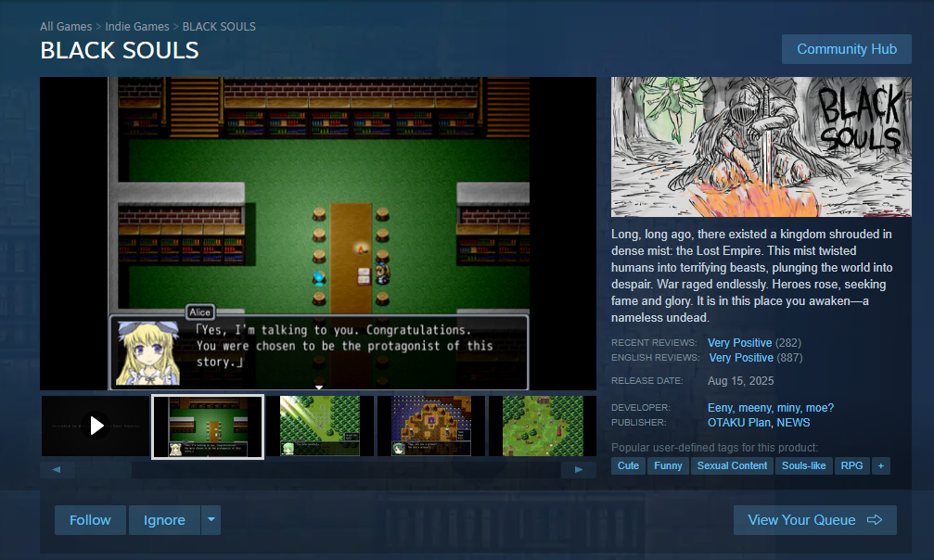Click the game description paragraph
Viewport: 934px width, 560px height.
point(751,276)
